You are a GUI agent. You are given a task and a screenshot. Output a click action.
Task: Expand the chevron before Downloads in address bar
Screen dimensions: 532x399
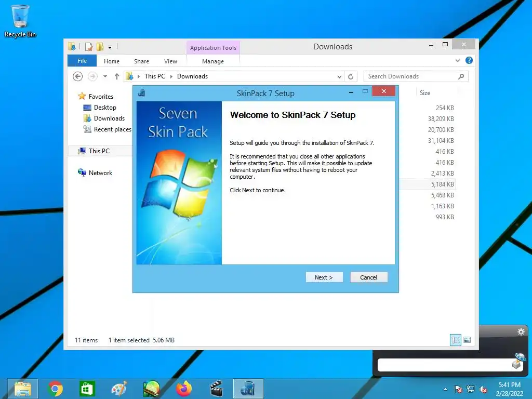(171, 76)
